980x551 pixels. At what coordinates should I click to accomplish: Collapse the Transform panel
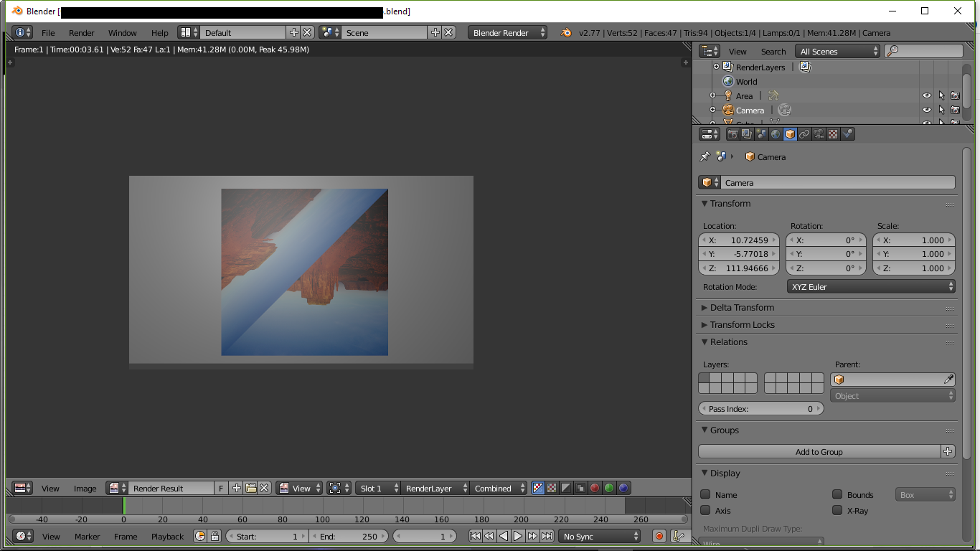[705, 204]
